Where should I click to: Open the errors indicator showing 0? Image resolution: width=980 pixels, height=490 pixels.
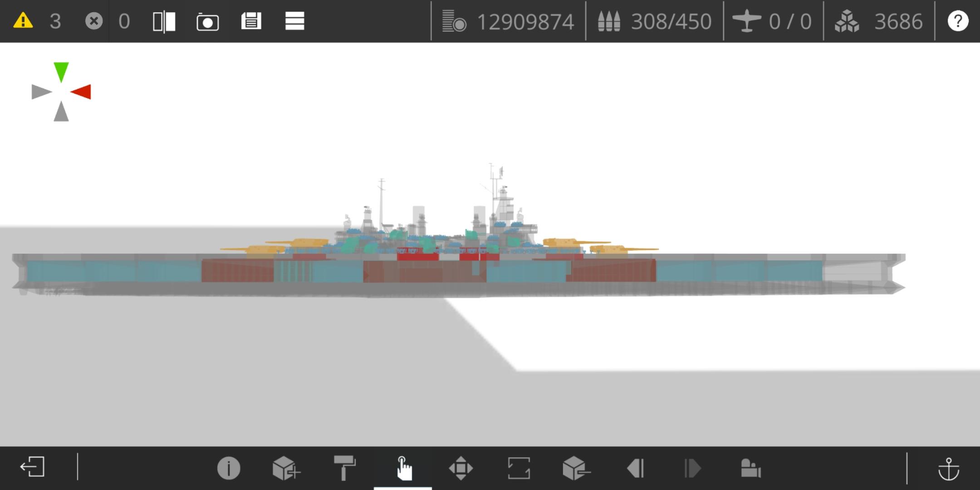(108, 21)
